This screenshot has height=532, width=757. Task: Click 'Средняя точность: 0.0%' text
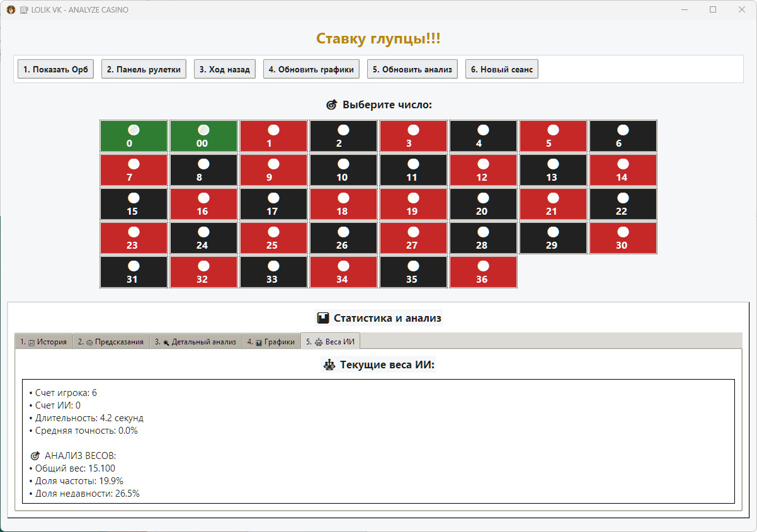[x=83, y=431]
